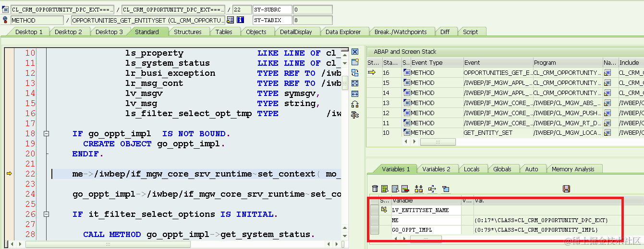The width and height of the screenshot is (644, 249).
Task: Click the yellow sort variables icon
Action: [x=418, y=189]
